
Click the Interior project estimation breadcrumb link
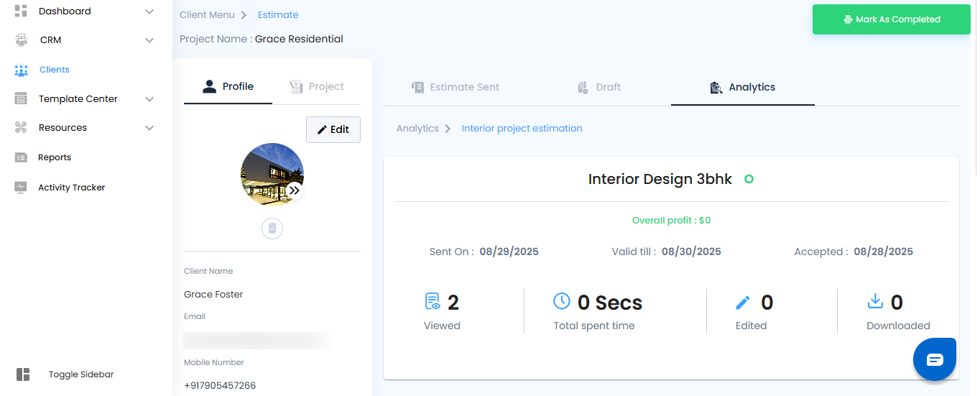(x=522, y=129)
